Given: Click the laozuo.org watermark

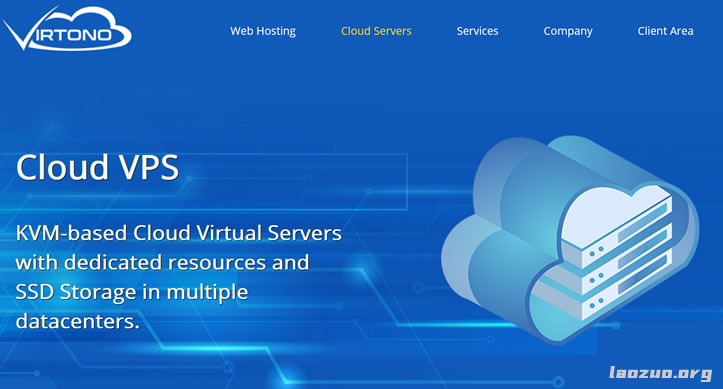Looking at the screenshot, I should [660, 372].
